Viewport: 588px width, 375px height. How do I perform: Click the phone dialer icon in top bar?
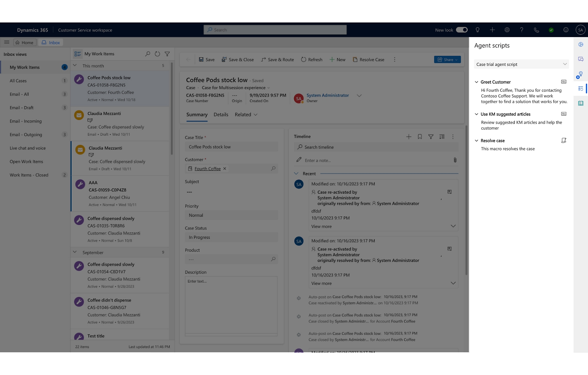click(536, 30)
